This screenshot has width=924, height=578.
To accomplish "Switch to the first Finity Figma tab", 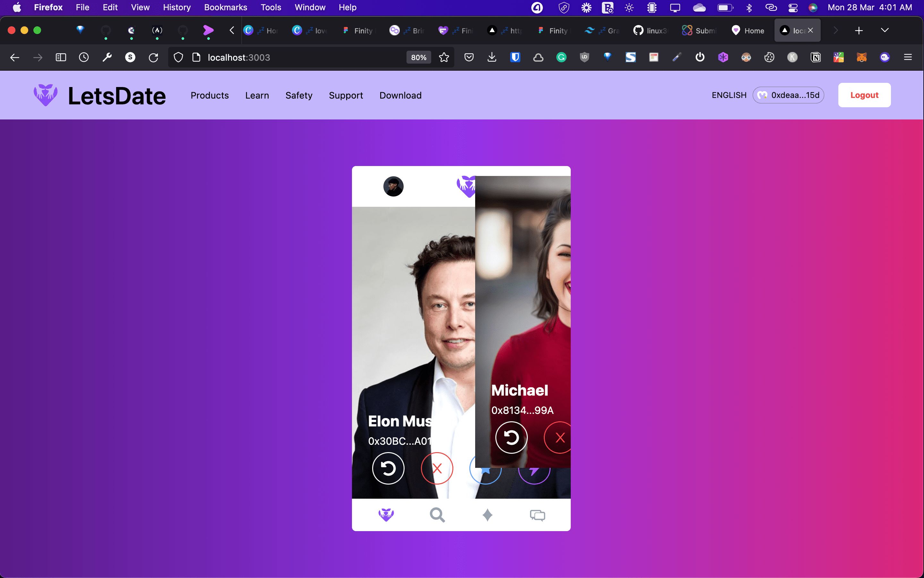I will coord(358,31).
